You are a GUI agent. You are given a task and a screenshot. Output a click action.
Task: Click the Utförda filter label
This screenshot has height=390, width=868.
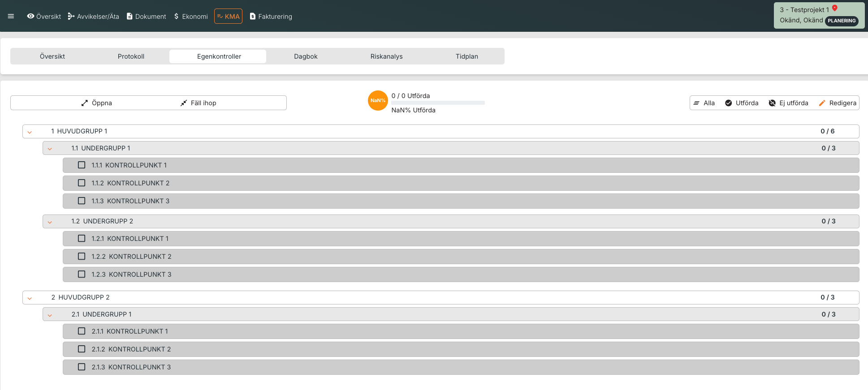pyautogui.click(x=747, y=103)
